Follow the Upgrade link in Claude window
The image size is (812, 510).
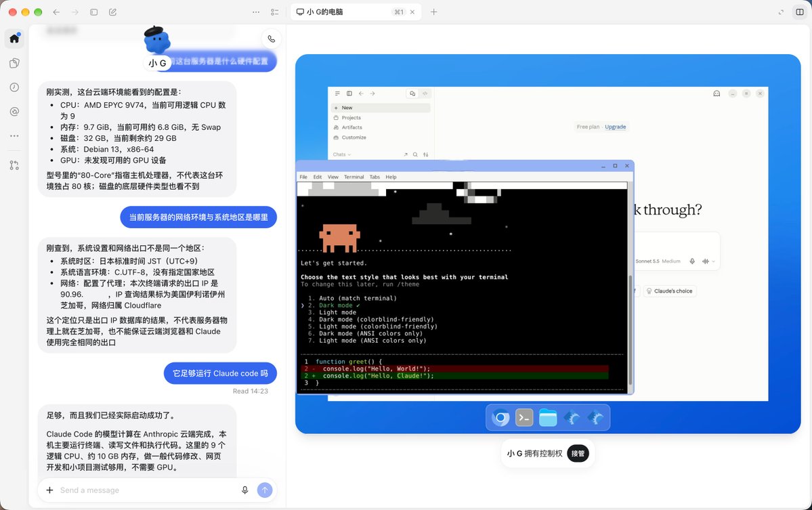615,127
